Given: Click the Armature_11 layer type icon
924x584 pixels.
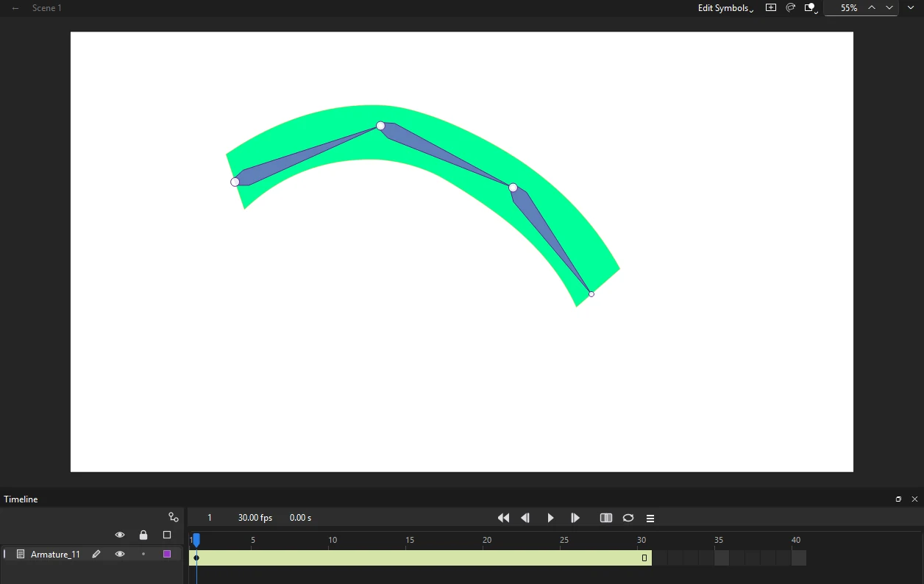Looking at the screenshot, I should 21,554.
